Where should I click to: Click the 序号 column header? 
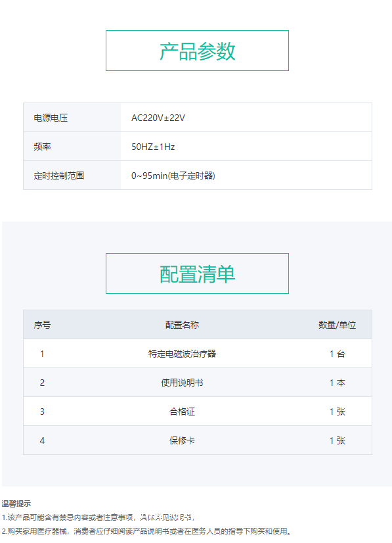click(42, 325)
